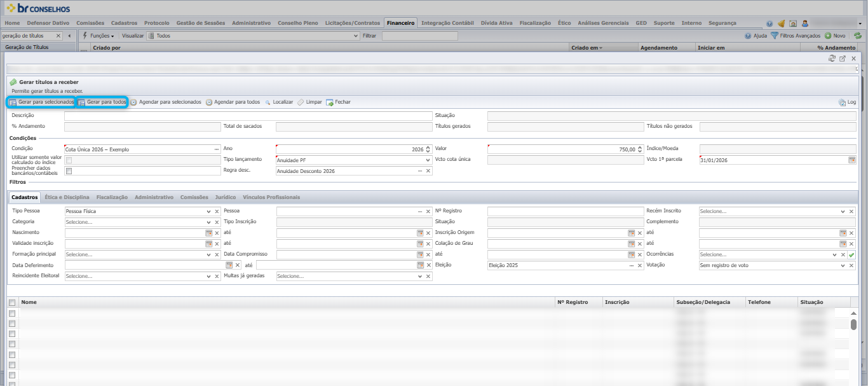
Task: Toggle Utilizar somente valor calculado checkbox
Action: pyautogui.click(x=69, y=160)
